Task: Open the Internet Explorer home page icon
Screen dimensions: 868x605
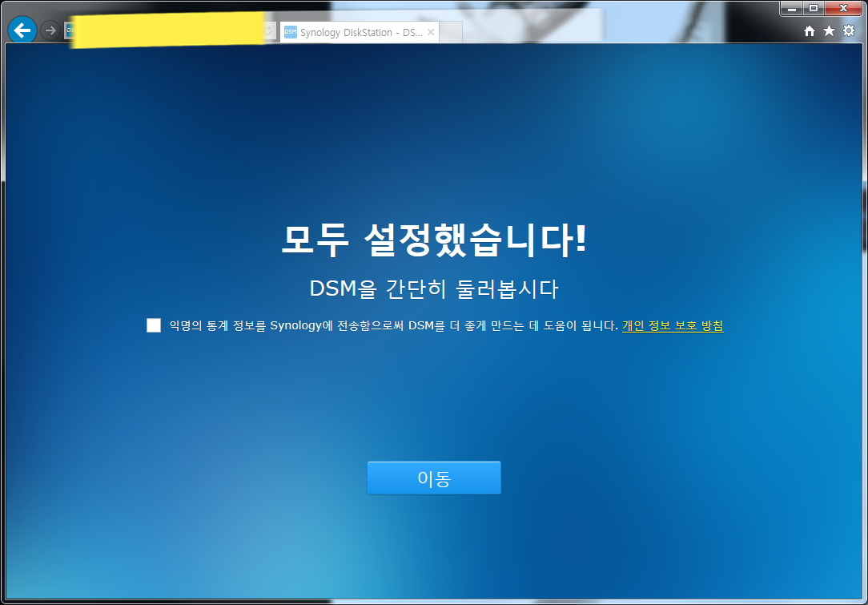Action: point(809,30)
